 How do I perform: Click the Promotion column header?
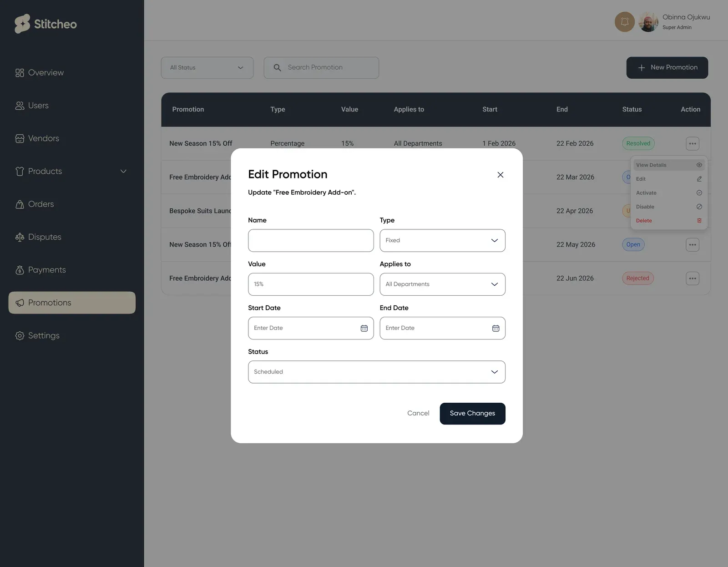(x=188, y=110)
